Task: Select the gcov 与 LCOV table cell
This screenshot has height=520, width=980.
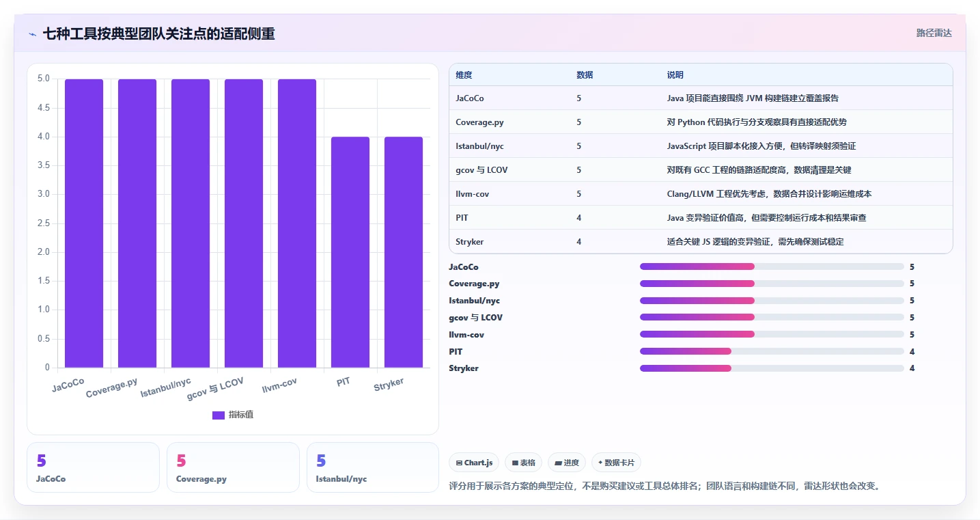Action: pyautogui.click(x=481, y=170)
